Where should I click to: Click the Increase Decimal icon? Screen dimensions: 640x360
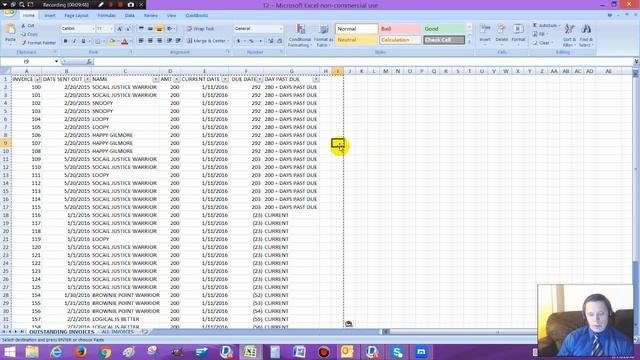271,41
